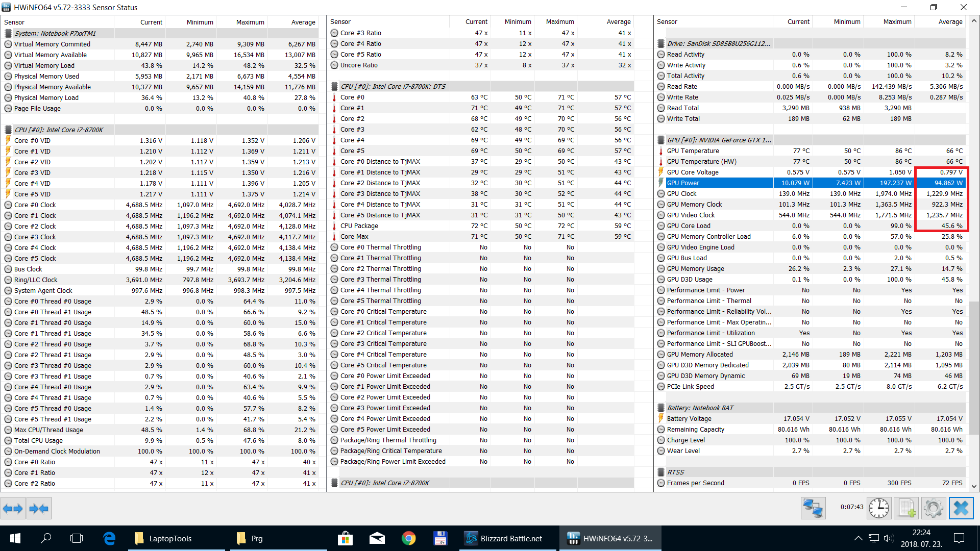Select the PCIe Link Speed row
This screenshot has width=980, height=551.
point(812,386)
